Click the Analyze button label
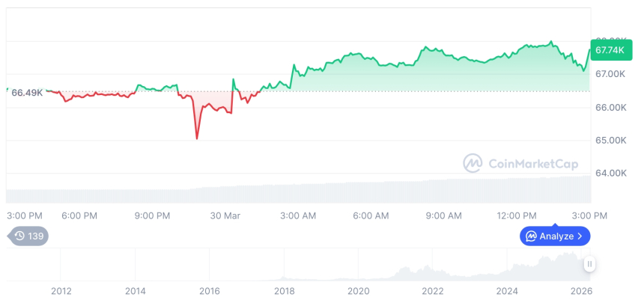The width and height of the screenshot is (644, 300). tap(556, 236)
